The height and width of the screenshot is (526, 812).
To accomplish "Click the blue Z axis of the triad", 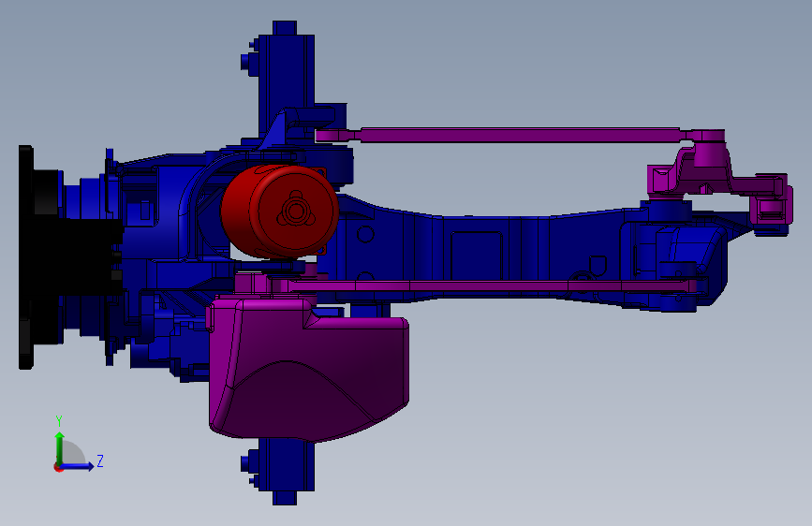I will [x=78, y=466].
